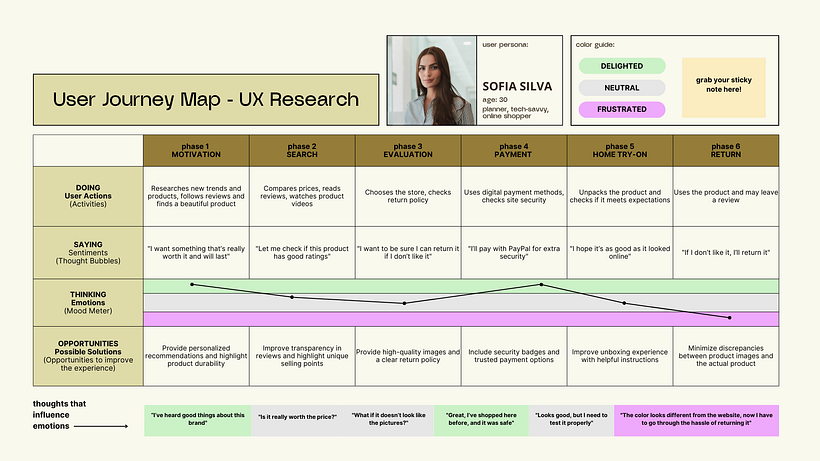
Task: Select the SAYING Sentiments row label
Action: pos(88,252)
